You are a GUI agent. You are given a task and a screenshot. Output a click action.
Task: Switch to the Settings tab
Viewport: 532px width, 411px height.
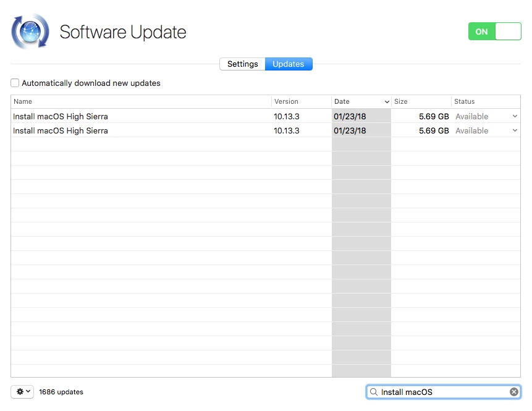pyautogui.click(x=242, y=64)
